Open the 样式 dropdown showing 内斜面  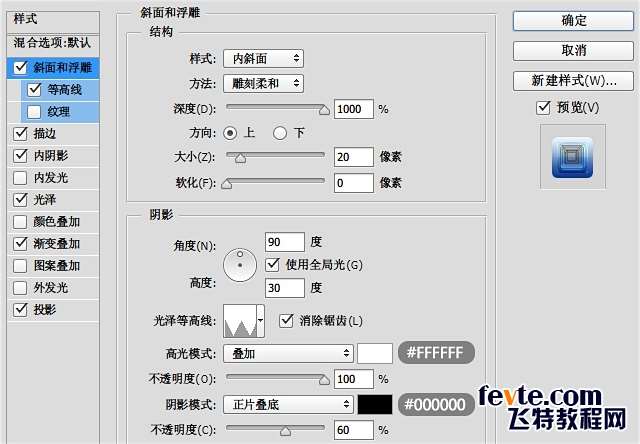[x=263, y=59]
